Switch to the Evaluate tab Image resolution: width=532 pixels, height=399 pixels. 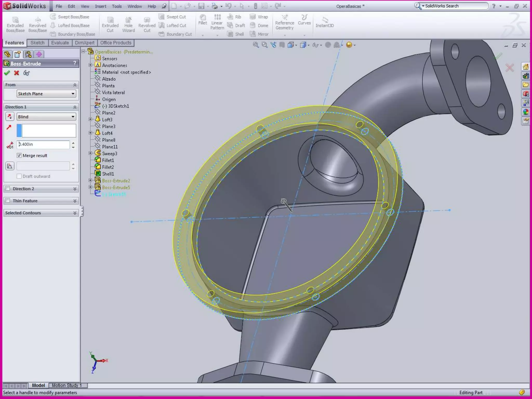pos(60,43)
